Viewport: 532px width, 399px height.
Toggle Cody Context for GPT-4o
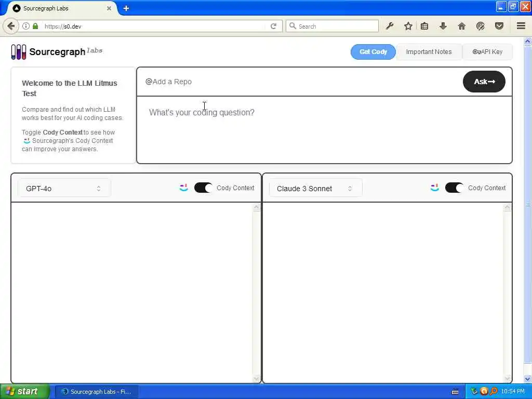pos(203,188)
